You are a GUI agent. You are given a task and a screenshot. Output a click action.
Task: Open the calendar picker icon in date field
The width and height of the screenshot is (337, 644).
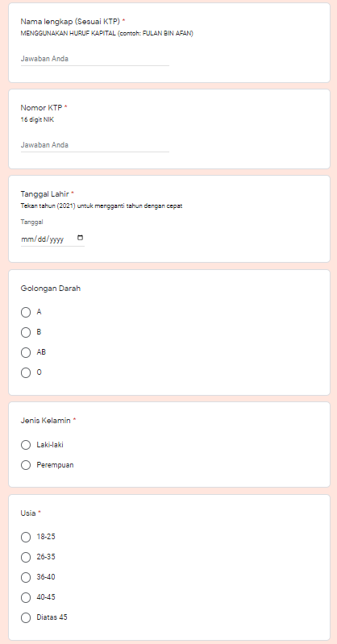coord(80,238)
